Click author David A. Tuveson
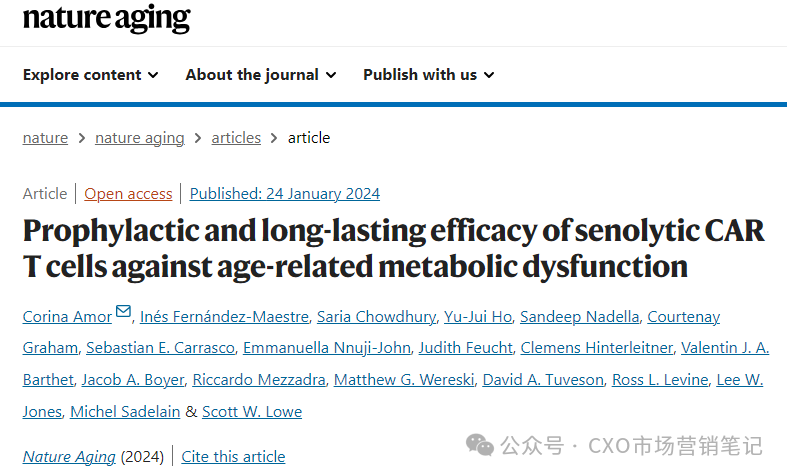 point(543,380)
